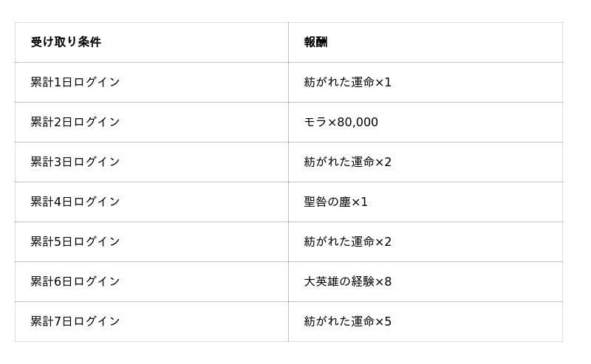Click the number 80,000 in the Mora reward

tap(358, 122)
